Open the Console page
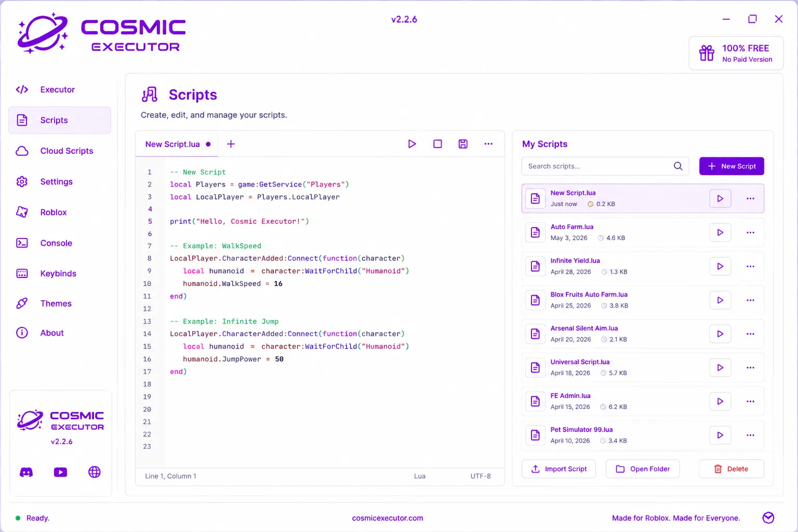Screen dimensions: 798x532 pyautogui.click(x=60, y=243)
